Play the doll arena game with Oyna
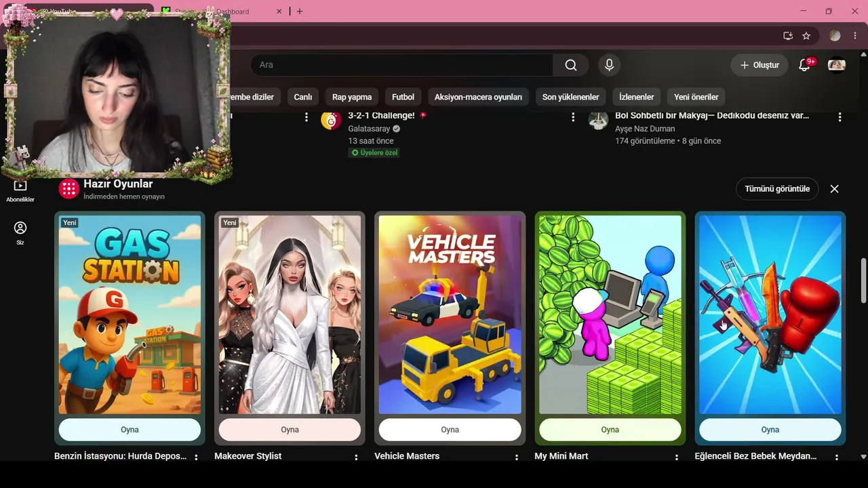 [770, 430]
